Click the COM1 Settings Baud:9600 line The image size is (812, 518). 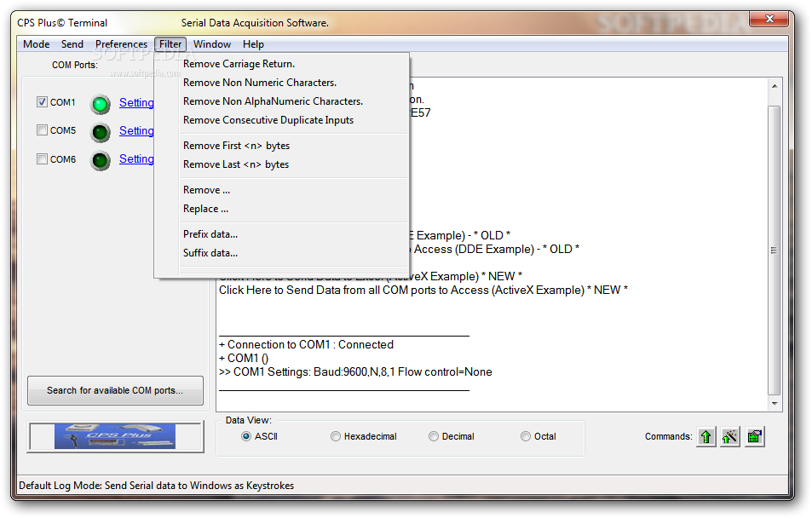click(355, 372)
